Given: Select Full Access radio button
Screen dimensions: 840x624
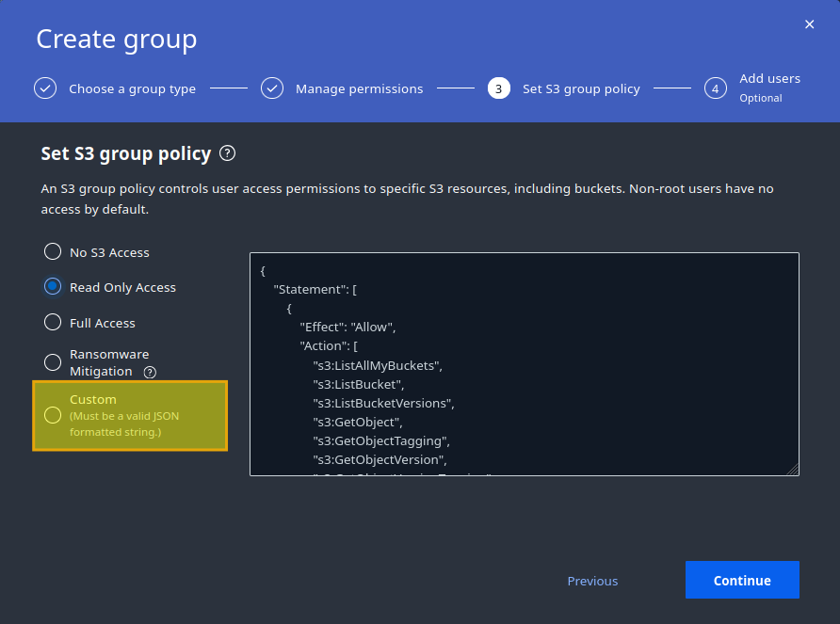Looking at the screenshot, I should (53, 322).
